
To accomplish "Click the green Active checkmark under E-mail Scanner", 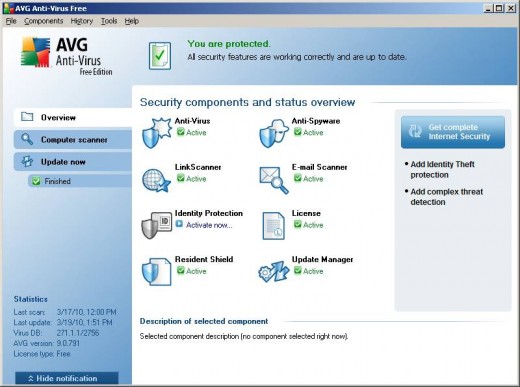I will click(297, 178).
